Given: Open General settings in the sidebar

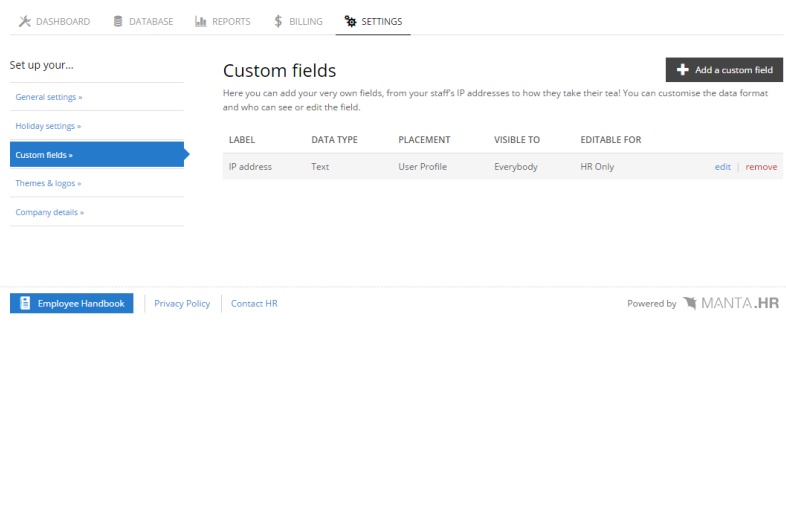Looking at the screenshot, I should pos(49,97).
